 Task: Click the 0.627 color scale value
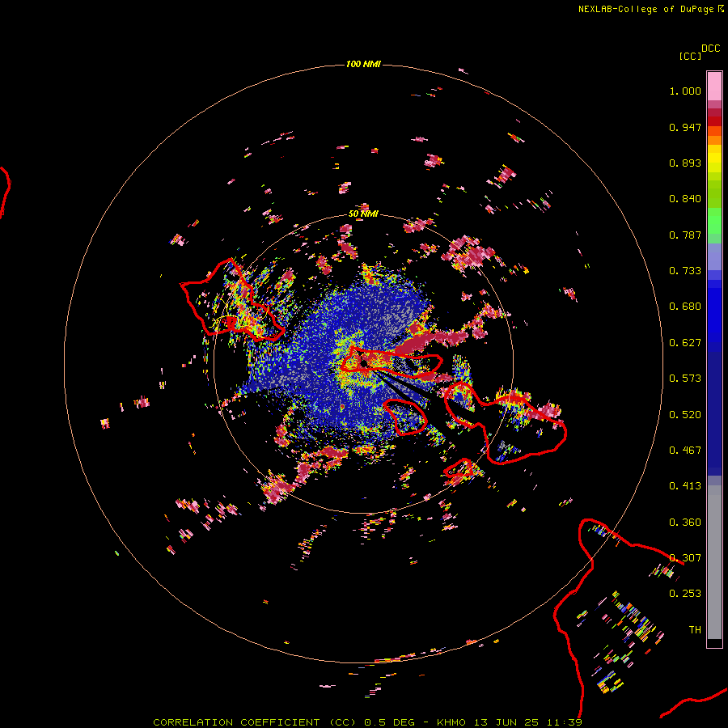click(x=685, y=343)
